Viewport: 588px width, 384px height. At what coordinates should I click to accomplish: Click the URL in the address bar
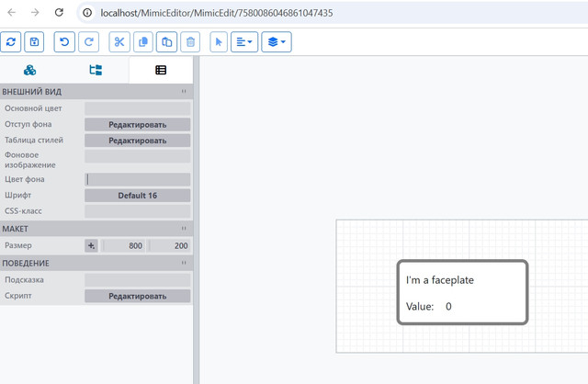click(217, 13)
